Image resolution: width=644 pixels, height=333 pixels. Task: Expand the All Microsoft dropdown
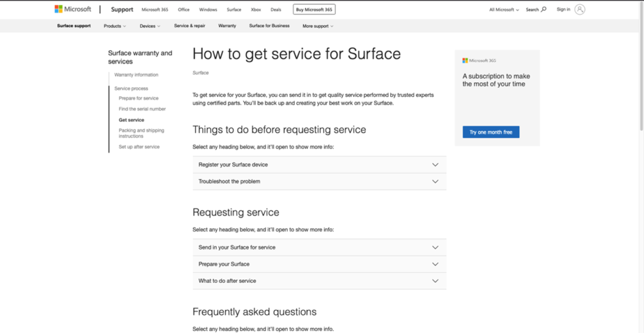tap(504, 9)
